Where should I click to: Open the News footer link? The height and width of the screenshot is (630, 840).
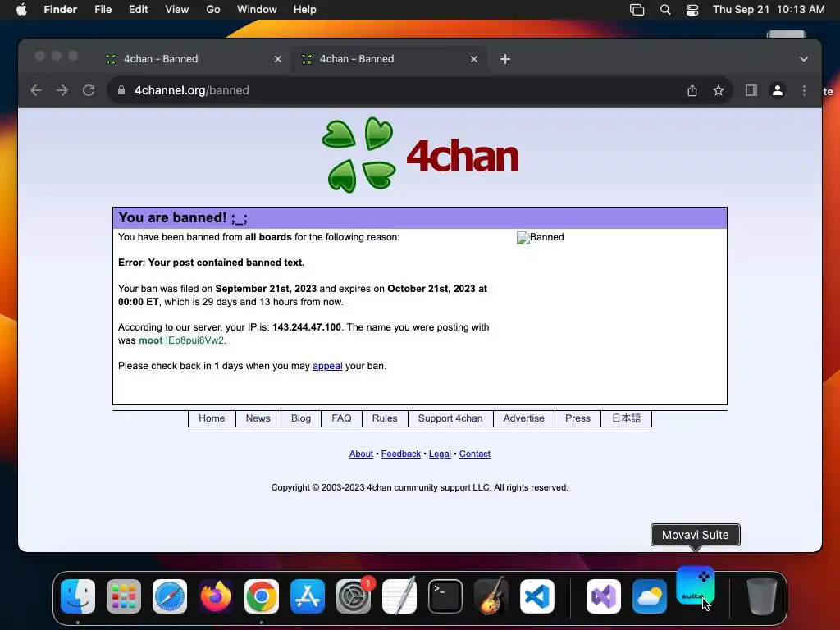258,418
